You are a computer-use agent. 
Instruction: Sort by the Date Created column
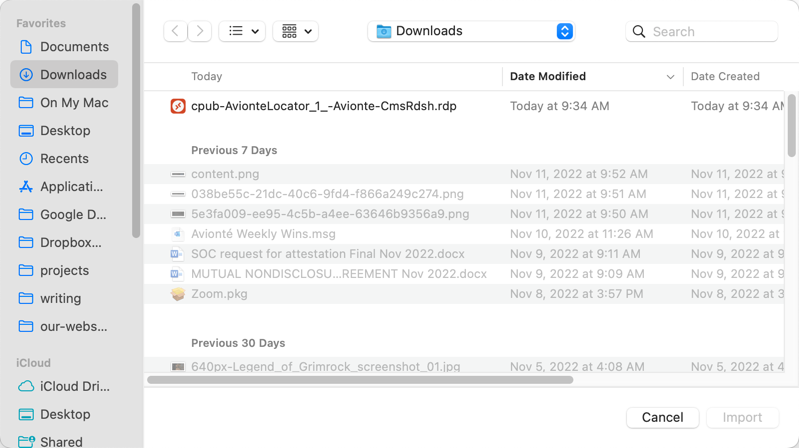725,76
